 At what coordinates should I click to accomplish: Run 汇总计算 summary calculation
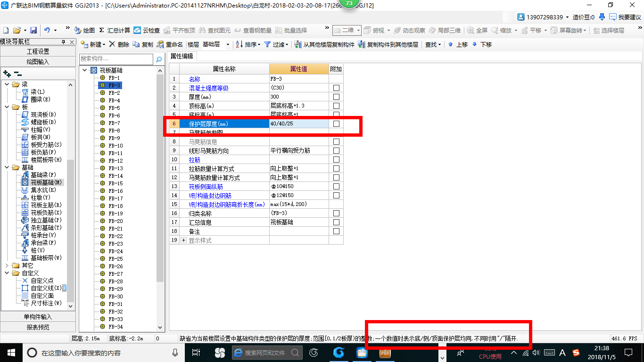[x=114, y=30]
